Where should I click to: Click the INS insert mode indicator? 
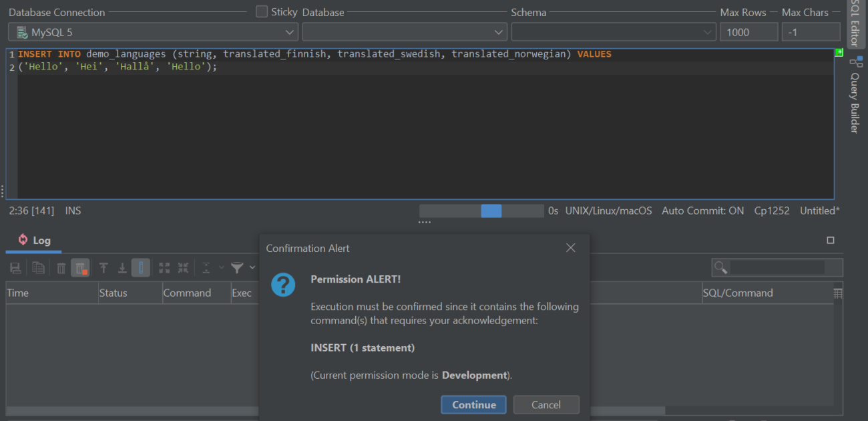(73, 210)
